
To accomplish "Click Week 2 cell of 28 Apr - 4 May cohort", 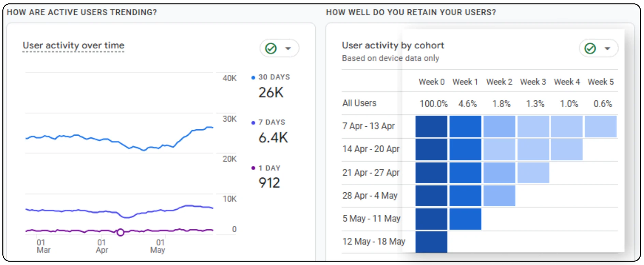I will click(499, 196).
